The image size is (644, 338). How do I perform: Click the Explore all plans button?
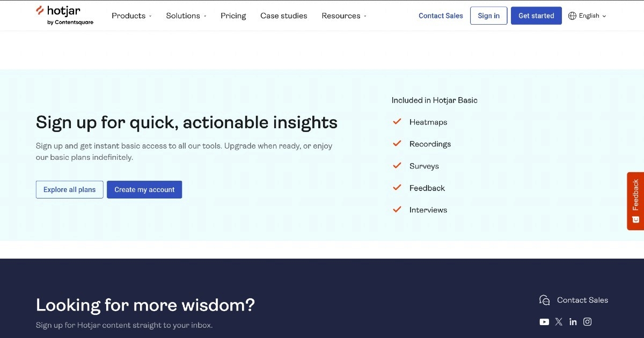pos(69,189)
